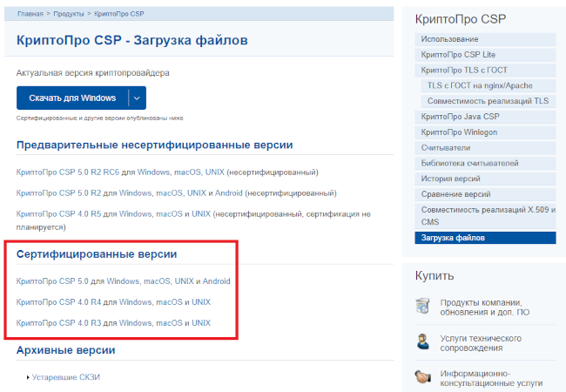Open certified КриптоПро CSP 5.0 link

point(52,281)
